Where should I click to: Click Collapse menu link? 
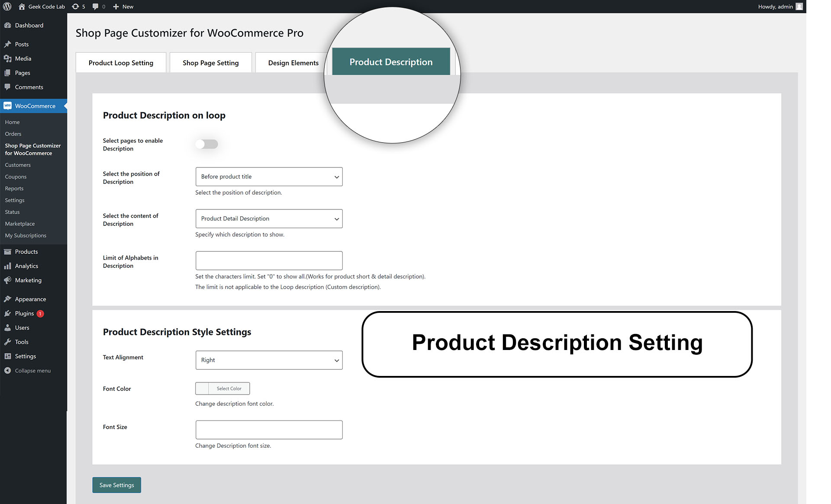32,370
